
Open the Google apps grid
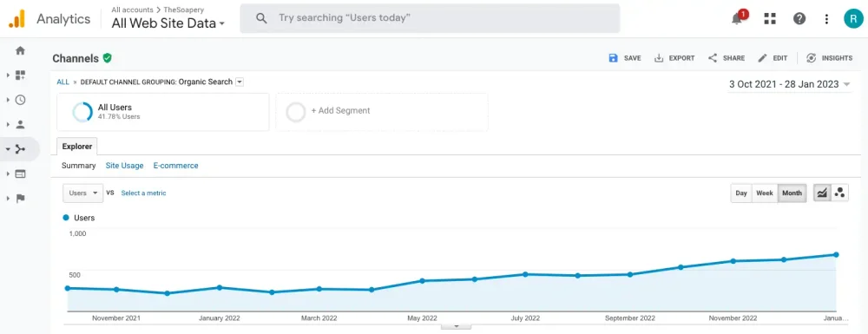coord(769,19)
